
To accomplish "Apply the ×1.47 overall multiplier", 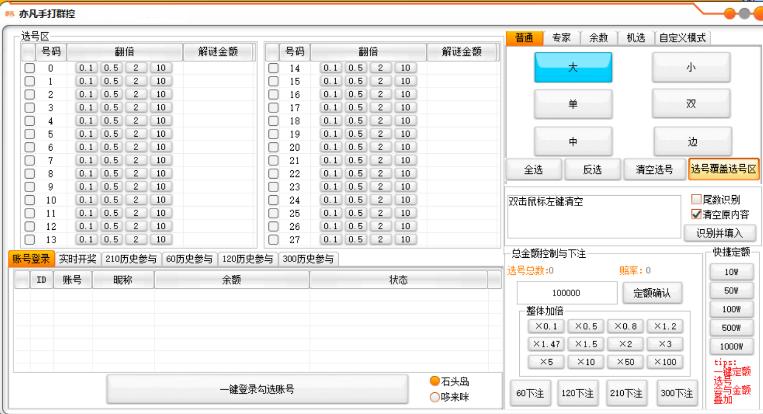I will point(546,344).
